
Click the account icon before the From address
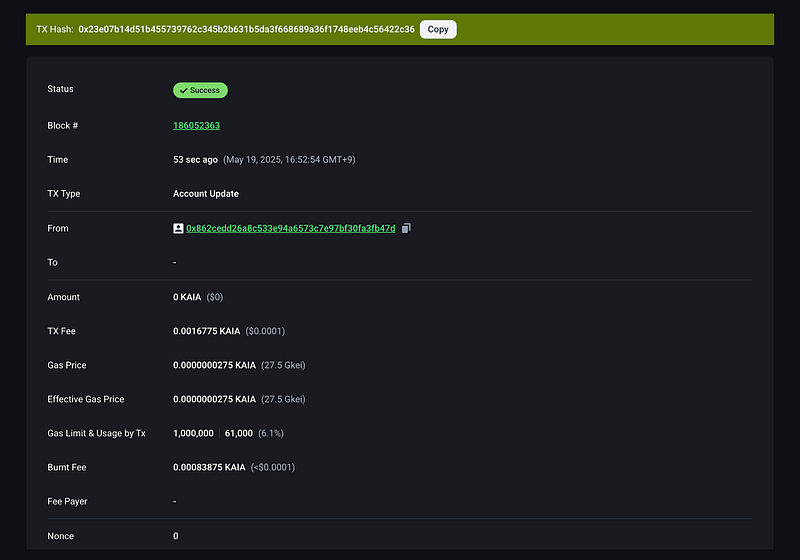[x=178, y=228]
